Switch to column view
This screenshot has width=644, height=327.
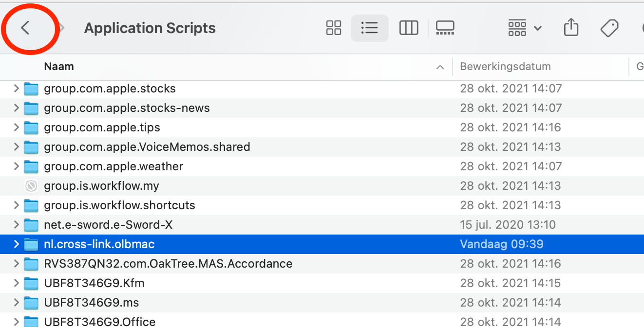pos(409,28)
